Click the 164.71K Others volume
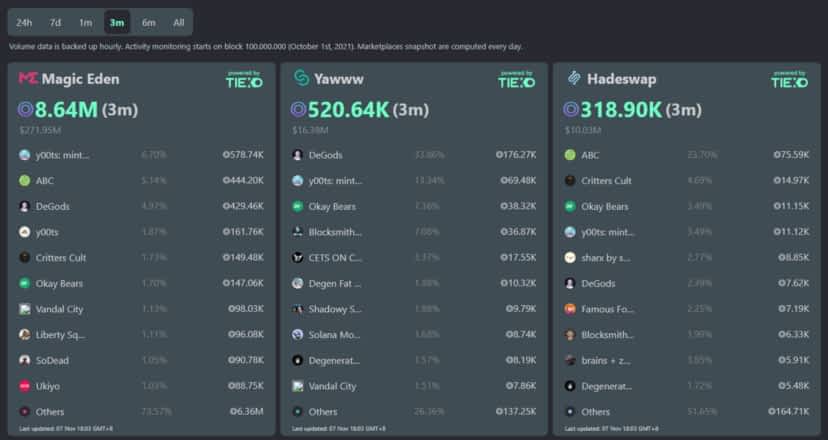This screenshot has width=828, height=440. [x=788, y=411]
